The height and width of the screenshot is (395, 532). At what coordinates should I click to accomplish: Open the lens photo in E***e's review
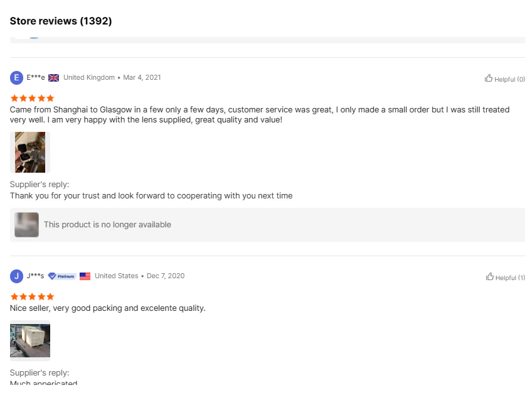[30, 152]
